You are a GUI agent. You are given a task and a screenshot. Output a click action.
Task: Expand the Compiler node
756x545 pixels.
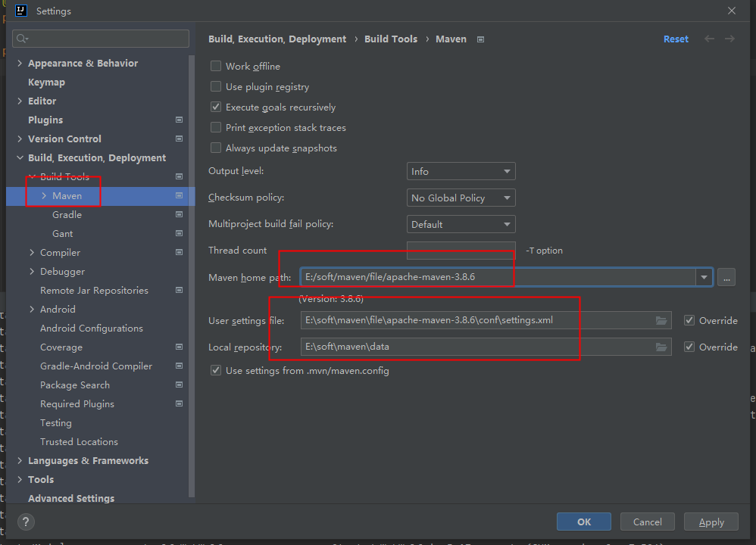[x=32, y=252]
